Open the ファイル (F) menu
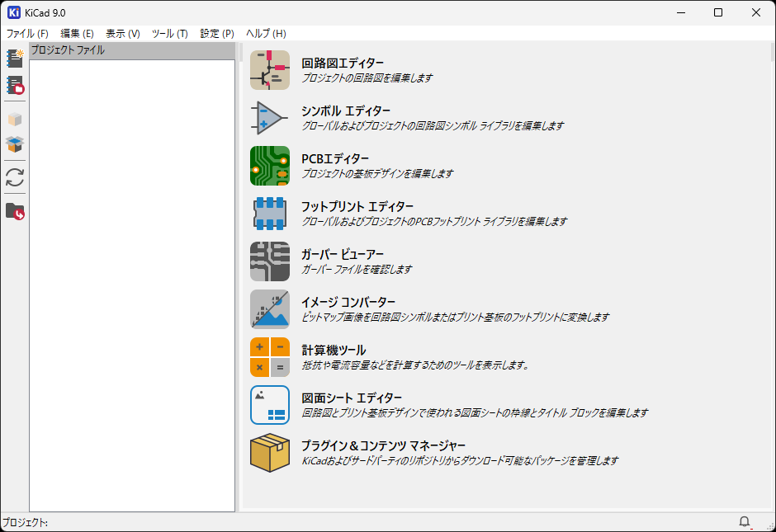The image size is (776, 532). coord(27,34)
